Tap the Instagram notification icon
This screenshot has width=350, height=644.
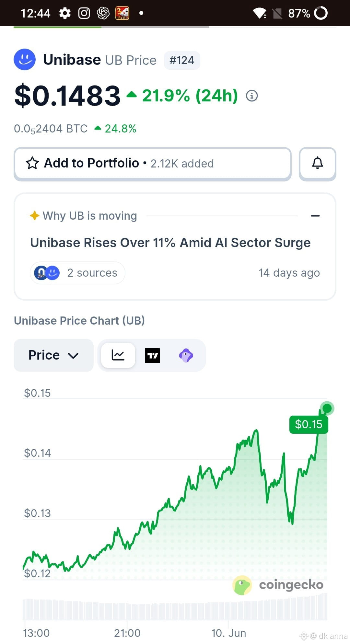tap(84, 13)
